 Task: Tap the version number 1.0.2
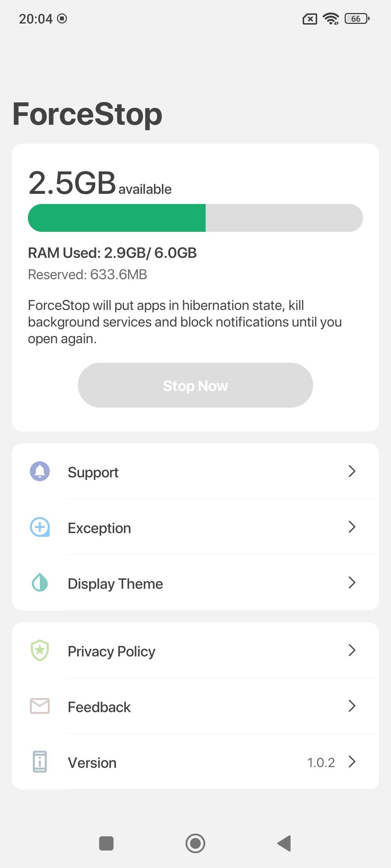[x=321, y=763]
